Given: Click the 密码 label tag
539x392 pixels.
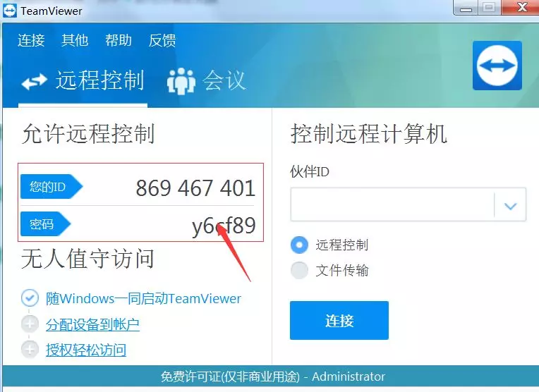Looking at the screenshot, I should point(45,224).
